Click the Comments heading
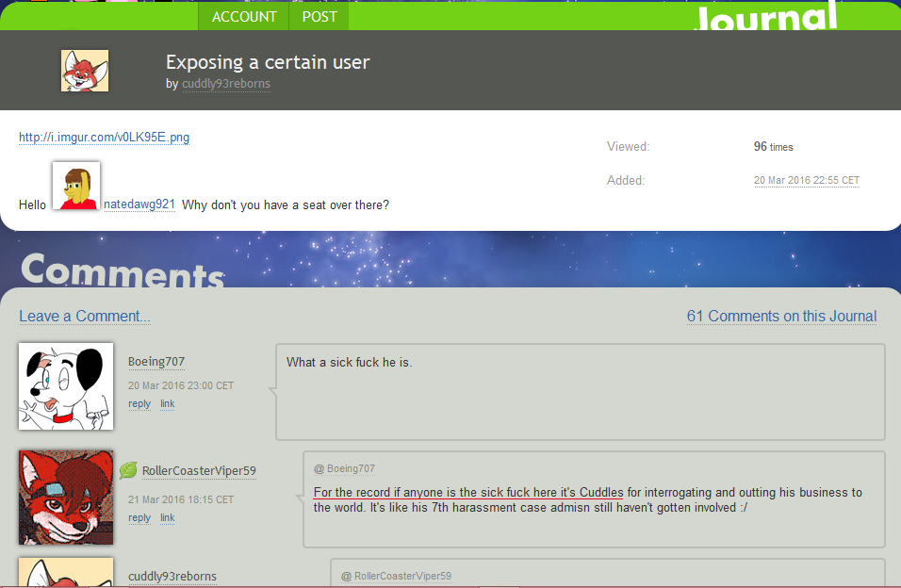The image size is (901, 588). (x=123, y=269)
